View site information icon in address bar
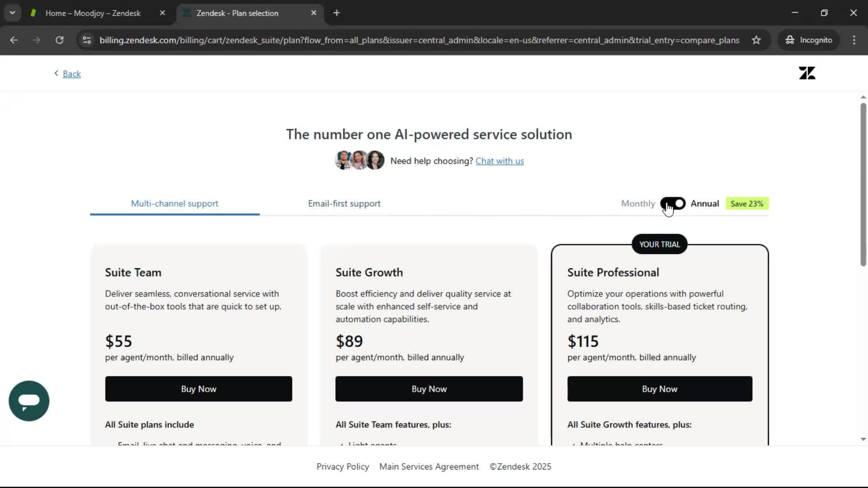 (87, 40)
